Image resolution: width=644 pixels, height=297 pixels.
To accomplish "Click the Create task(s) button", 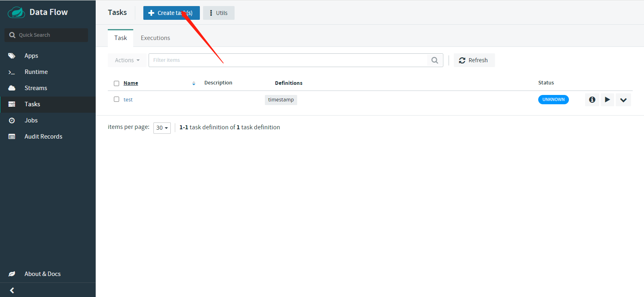I will [172, 13].
